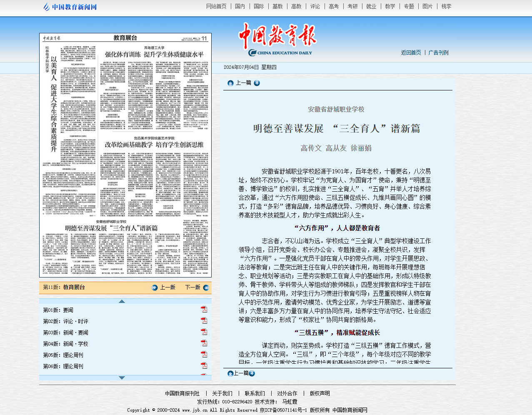Click the author line 高传文 高从友 徐丽娟

pyautogui.click(x=336, y=148)
